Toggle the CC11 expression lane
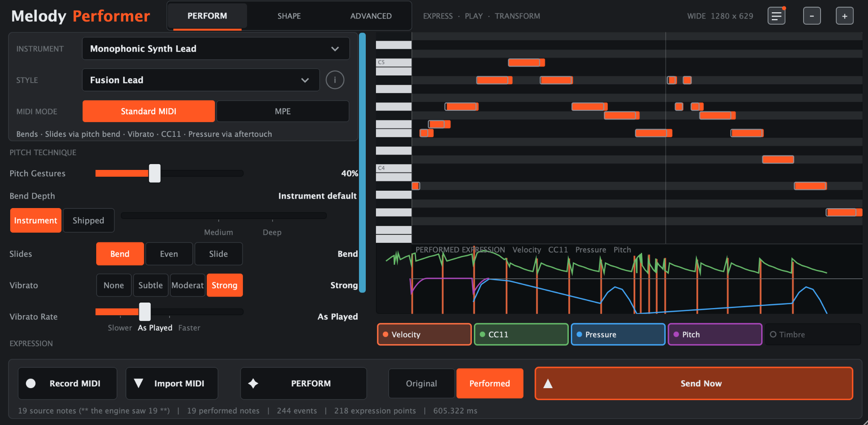This screenshot has height=425, width=868. (x=521, y=334)
